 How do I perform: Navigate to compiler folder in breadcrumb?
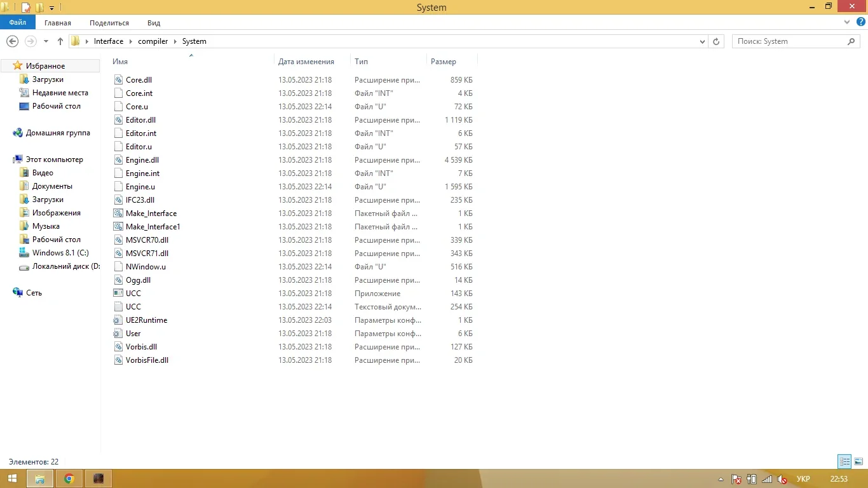pos(153,41)
